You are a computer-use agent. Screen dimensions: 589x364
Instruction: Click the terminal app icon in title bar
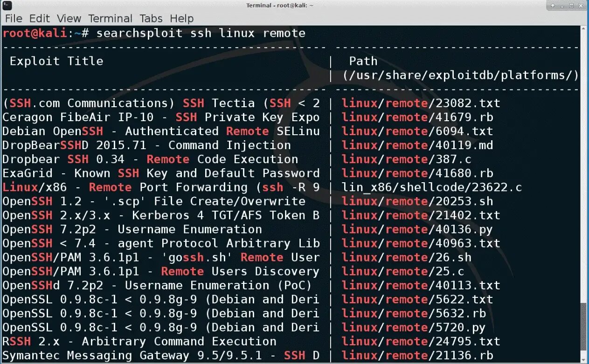click(x=7, y=5)
